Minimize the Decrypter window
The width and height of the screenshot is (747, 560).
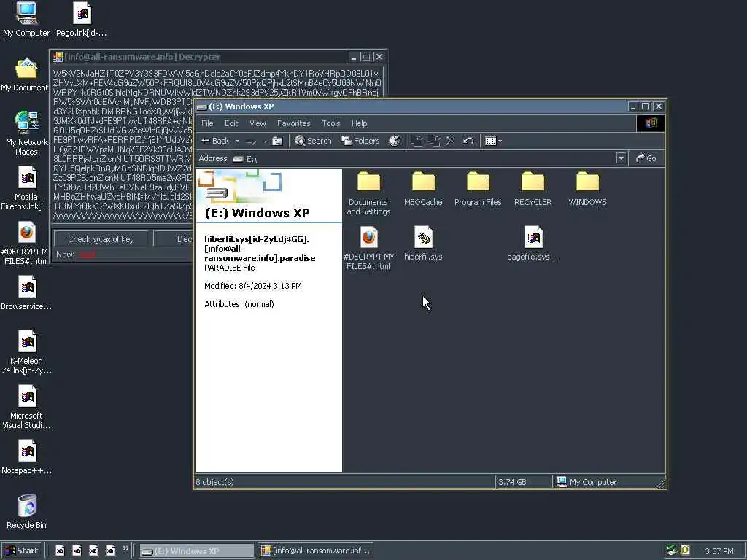point(353,57)
